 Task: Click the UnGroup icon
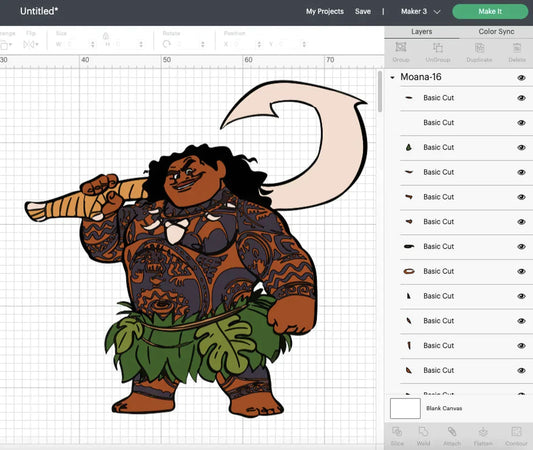pos(438,47)
